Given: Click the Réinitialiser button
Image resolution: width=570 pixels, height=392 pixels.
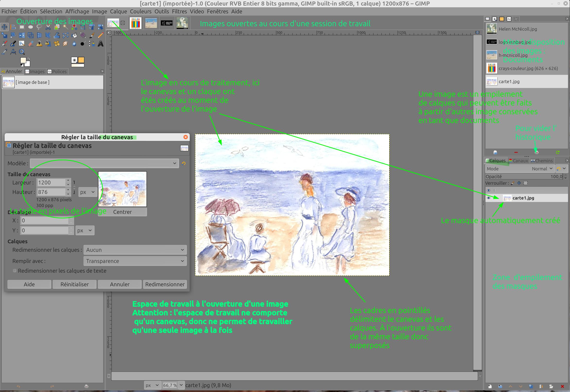Looking at the screenshot, I should tap(74, 284).
